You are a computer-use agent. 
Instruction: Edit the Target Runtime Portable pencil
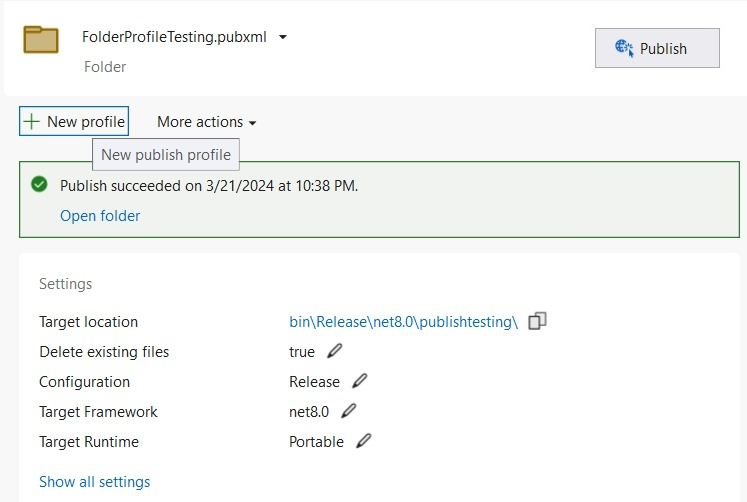(x=363, y=441)
